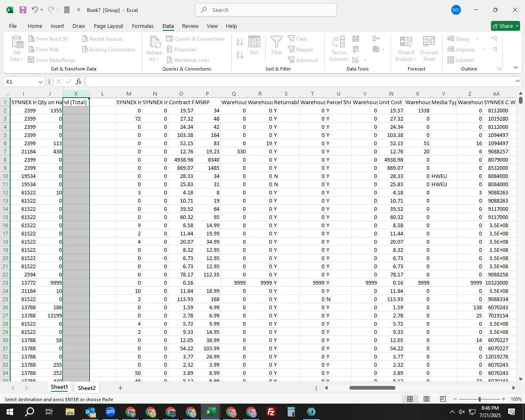The width and height of the screenshot is (525, 420).
Task: Expand the Group dropdown arrow
Action: 477,39
